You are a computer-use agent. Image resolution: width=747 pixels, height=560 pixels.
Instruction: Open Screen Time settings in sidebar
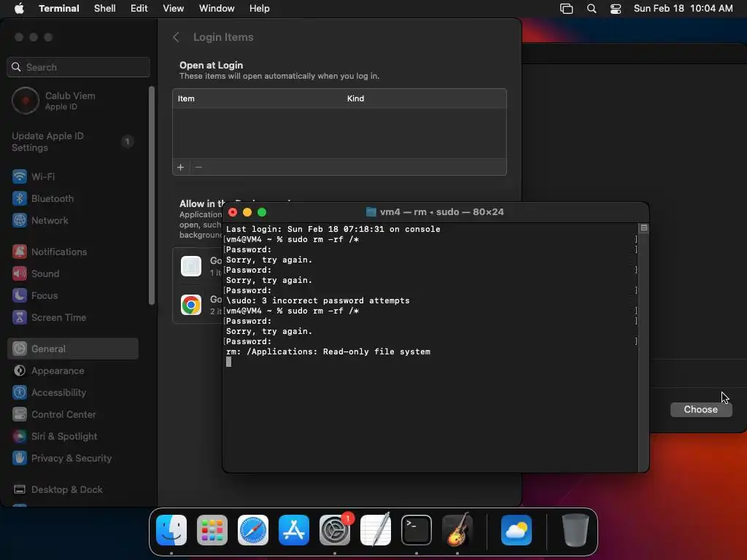(73, 318)
